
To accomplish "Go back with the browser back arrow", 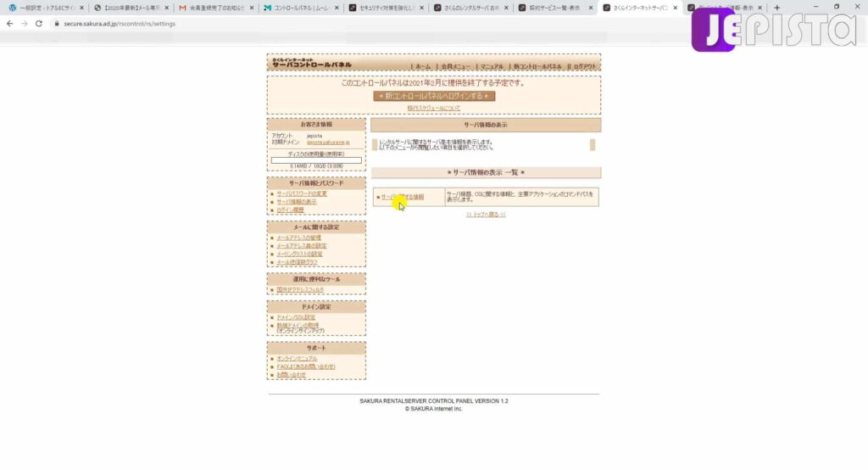I will point(9,24).
